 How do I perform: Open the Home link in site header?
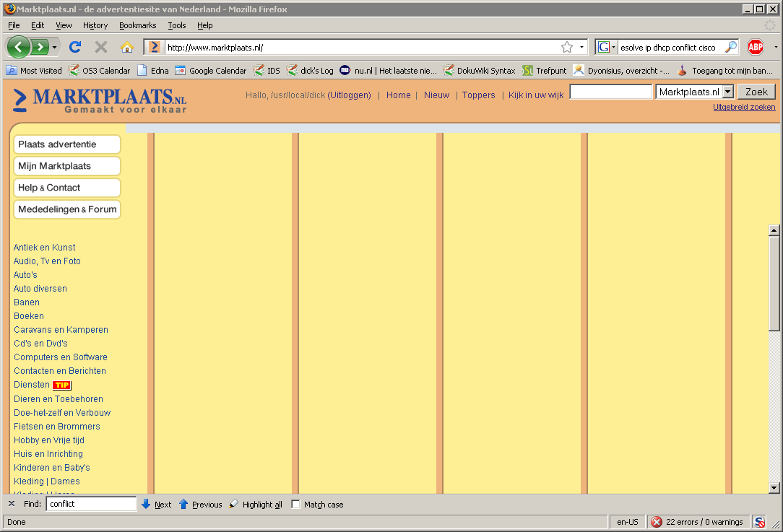coord(399,95)
